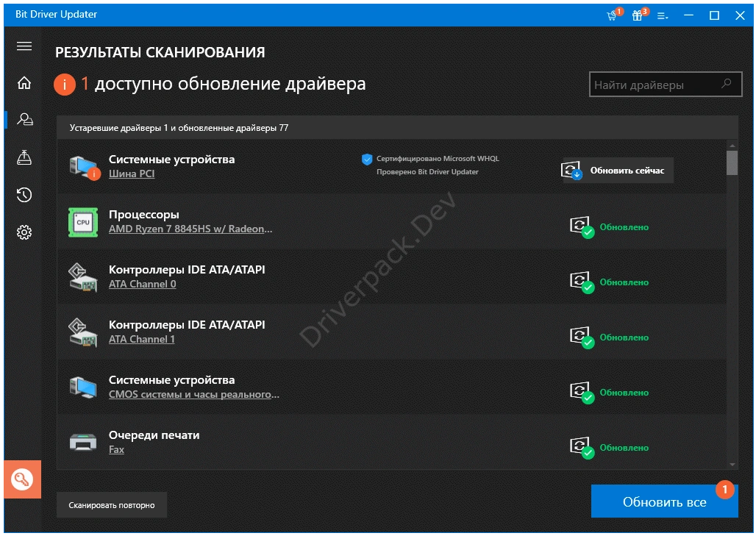This screenshot has width=756, height=536.
Task: Click the orange key activation icon
Action: point(22,479)
